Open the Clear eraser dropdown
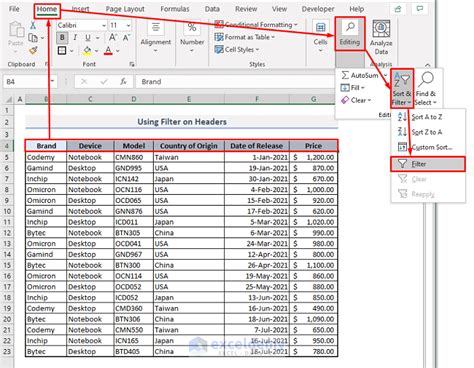 355,100
